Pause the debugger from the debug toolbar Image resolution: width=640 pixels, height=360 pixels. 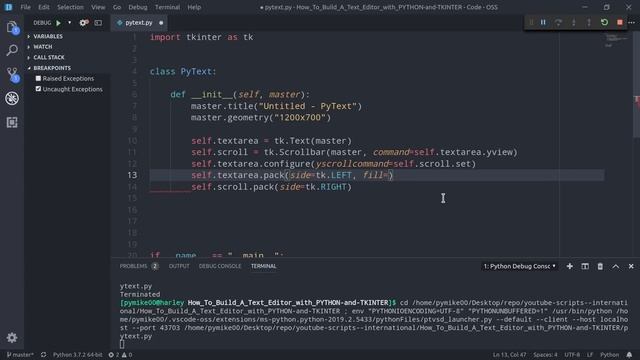click(543, 22)
